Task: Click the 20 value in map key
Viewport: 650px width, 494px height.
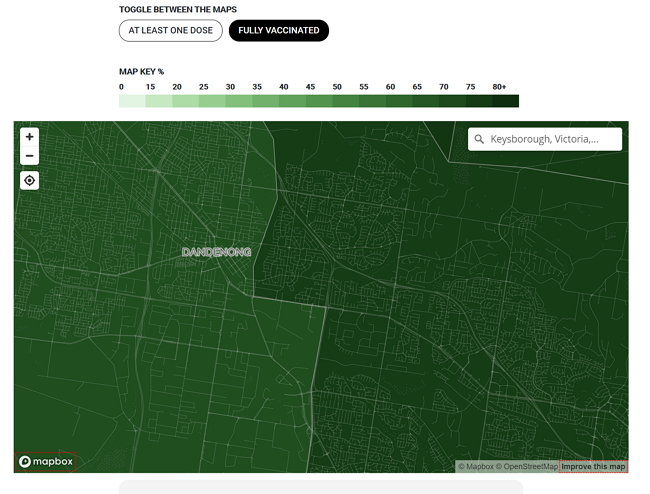Action: 177,87
